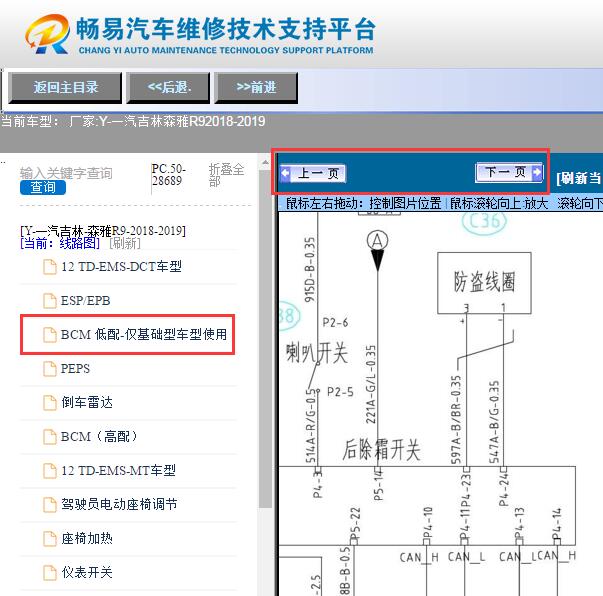Click file icon beside 倒车雷达

tap(50, 403)
